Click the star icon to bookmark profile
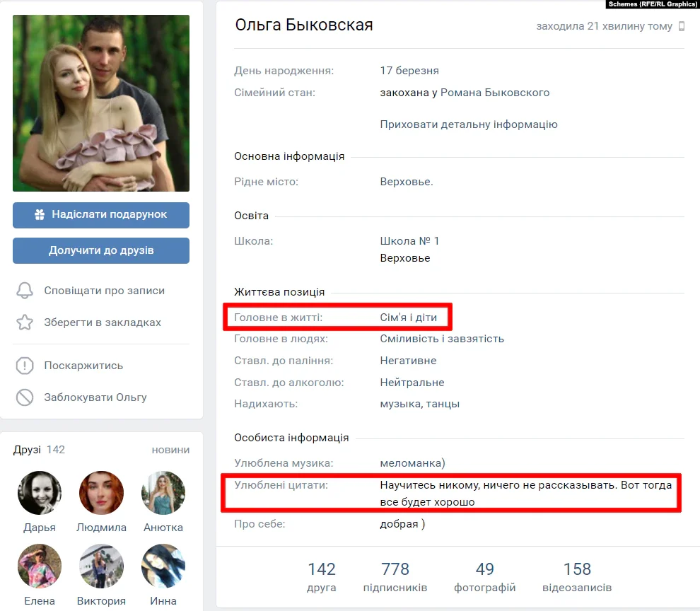This screenshot has height=611, width=700. [23, 322]
